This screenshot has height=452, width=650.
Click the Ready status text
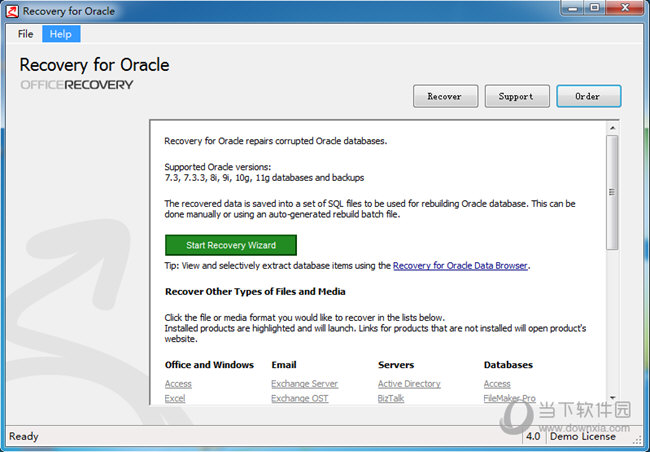(x=24, y=437)
